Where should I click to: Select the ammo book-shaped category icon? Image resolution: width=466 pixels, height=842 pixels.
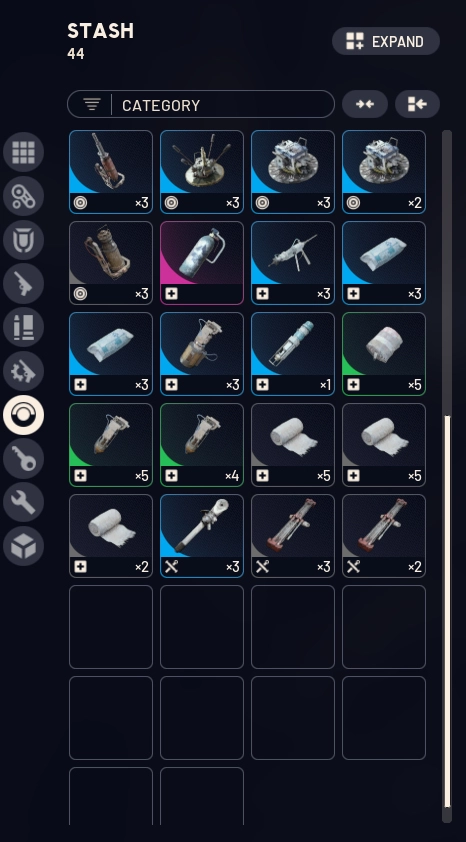23,328
